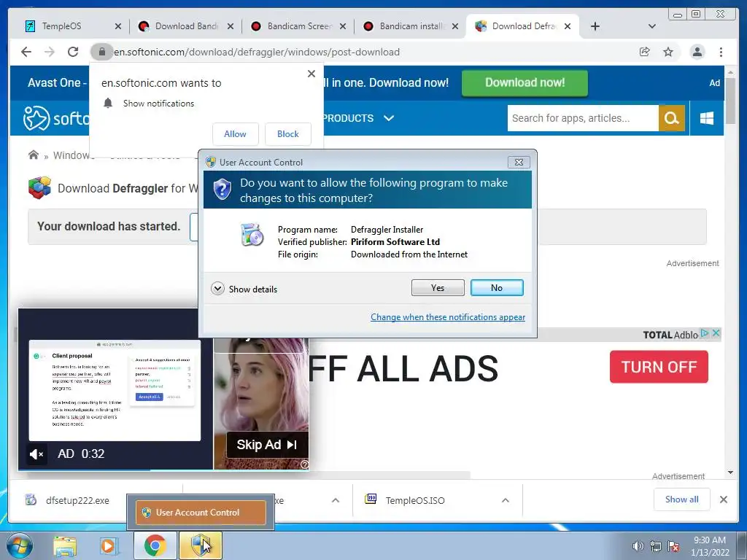Click green Download now! button
Image resolution: width=747 pixels, height=560 pixels.
click(525, 83)
